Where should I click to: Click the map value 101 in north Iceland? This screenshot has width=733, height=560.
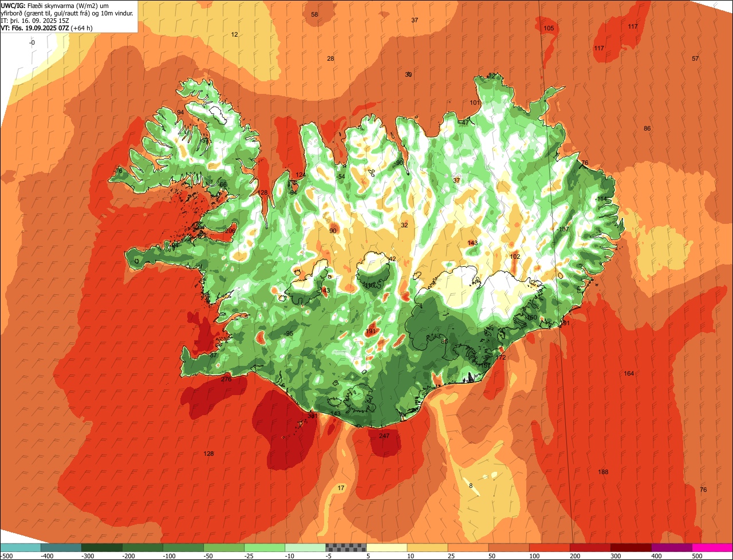pyautogui.click(x=475, y=102)
